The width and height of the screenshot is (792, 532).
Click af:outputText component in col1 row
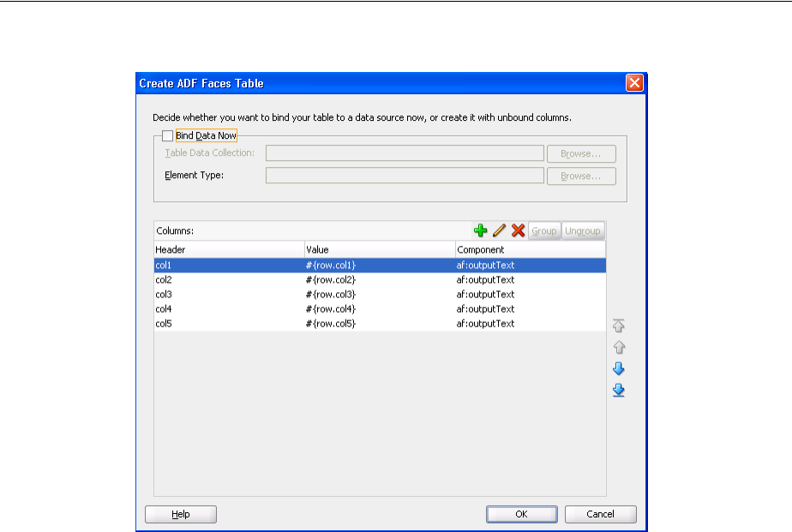(531, 265)
